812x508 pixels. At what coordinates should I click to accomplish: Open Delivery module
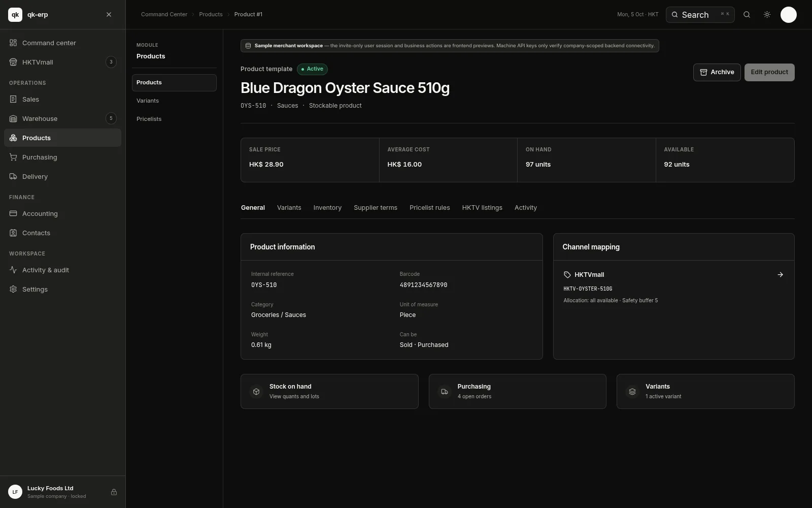(x=62, y=176)
